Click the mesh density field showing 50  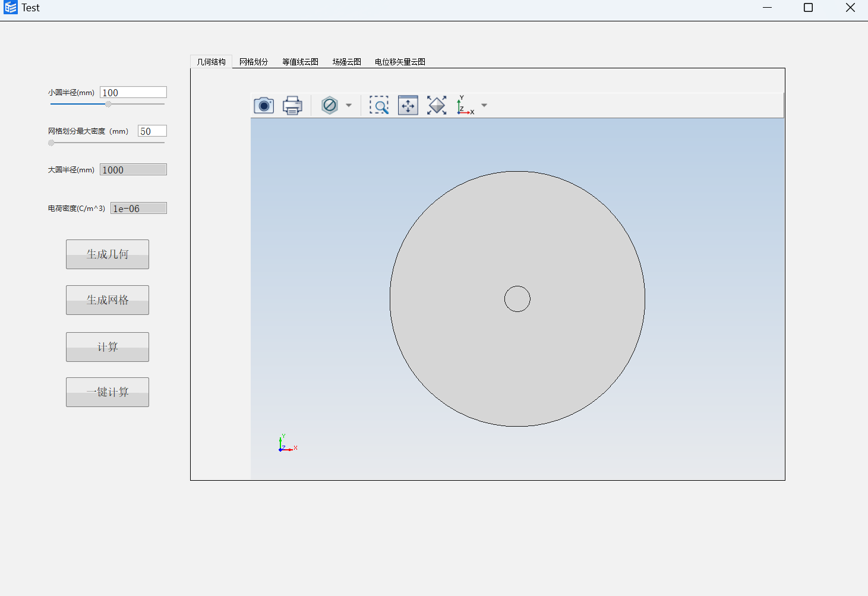[152, 131]
